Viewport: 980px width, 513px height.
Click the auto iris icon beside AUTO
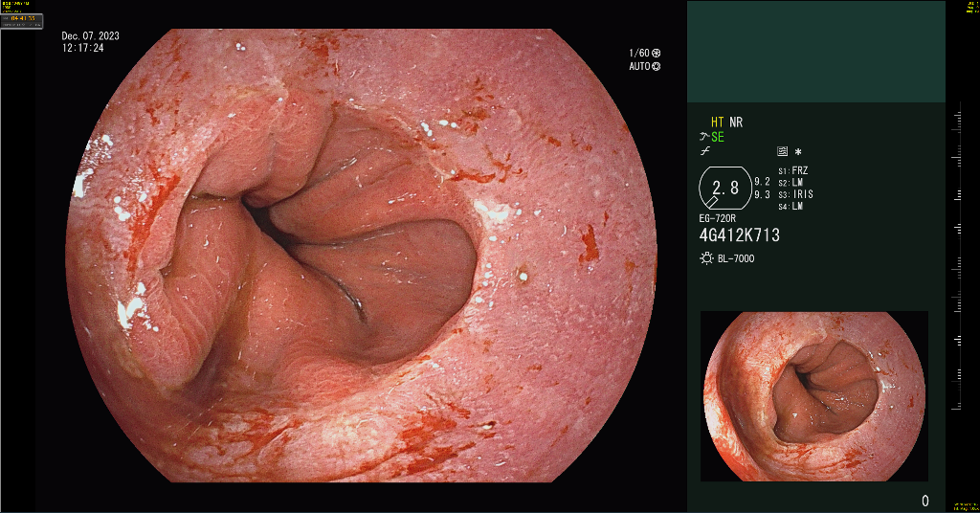tap(657, 66)
